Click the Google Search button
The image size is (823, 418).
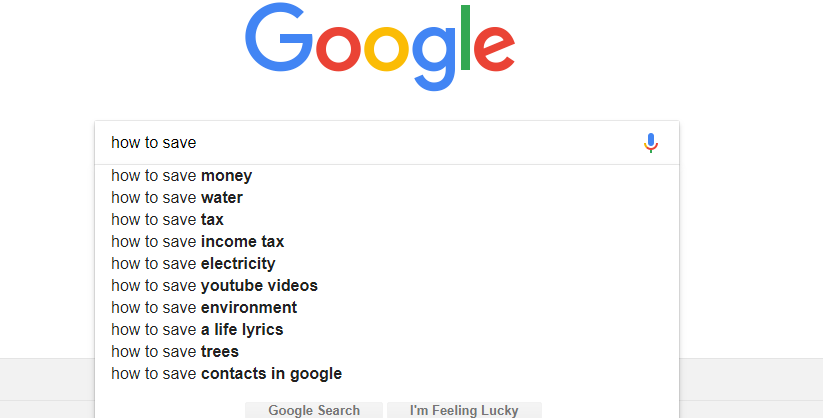(x=314, y=410)
